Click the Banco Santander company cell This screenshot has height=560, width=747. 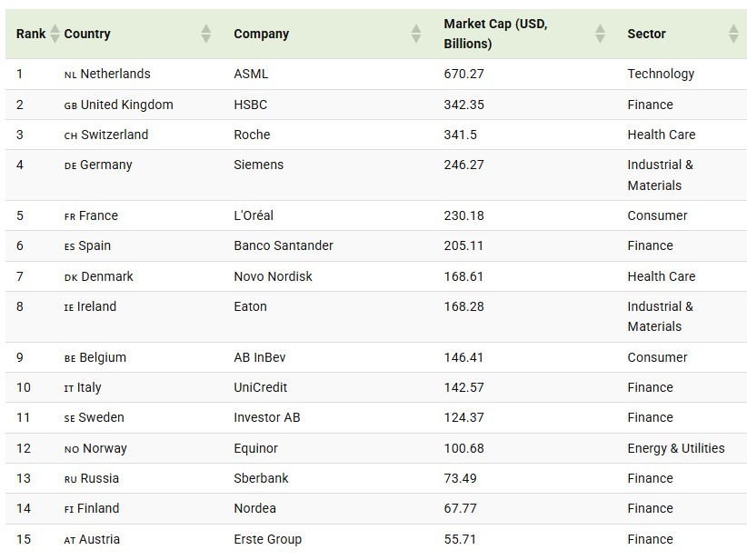(284, 246)
